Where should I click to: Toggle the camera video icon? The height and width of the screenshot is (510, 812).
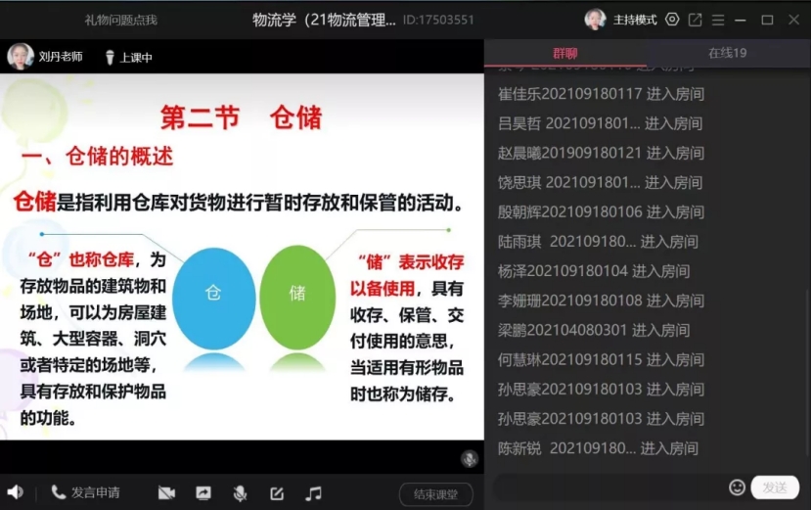(x=166, y=493)
